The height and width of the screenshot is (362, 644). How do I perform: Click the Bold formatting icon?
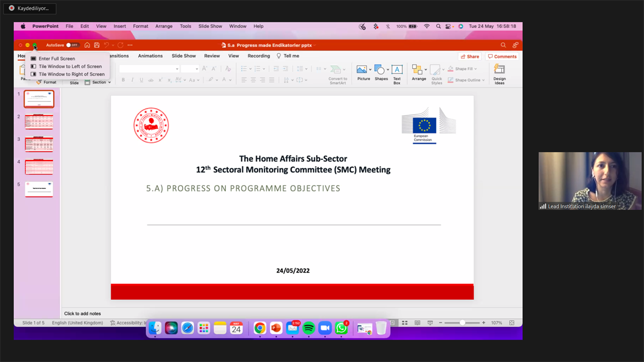123,80
